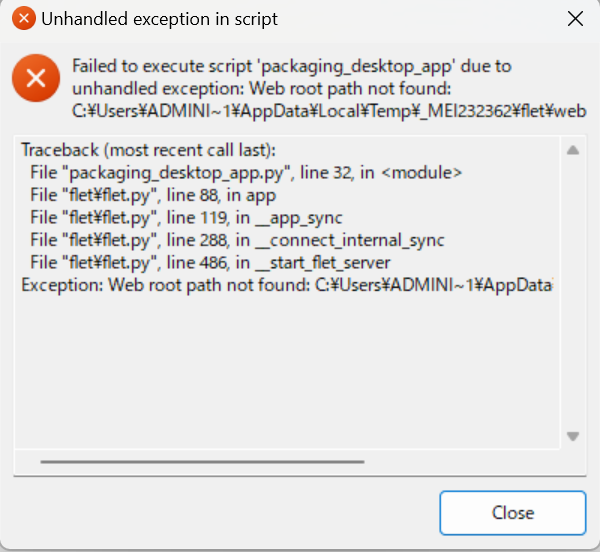Click the traceback scroll up arrow
Viewport: 600px width, 552px height.
click(x=573, y=151)
